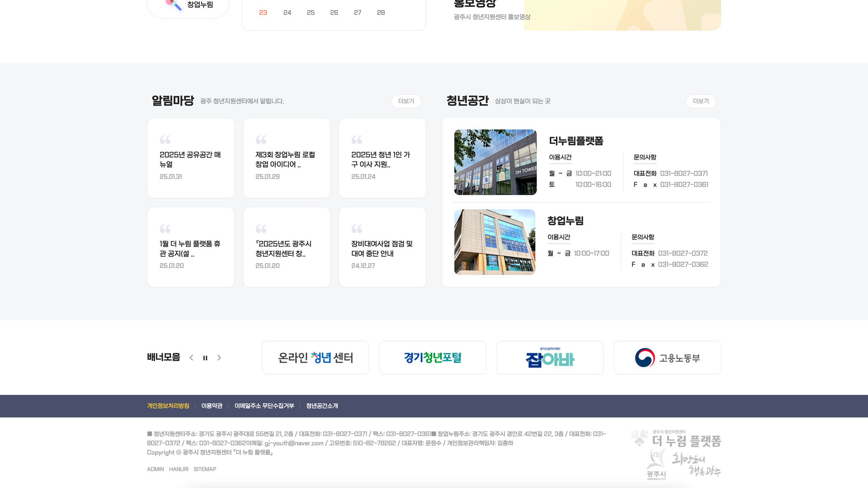Select calendar date 23
The image size is (868, 488).
point(263,13)
